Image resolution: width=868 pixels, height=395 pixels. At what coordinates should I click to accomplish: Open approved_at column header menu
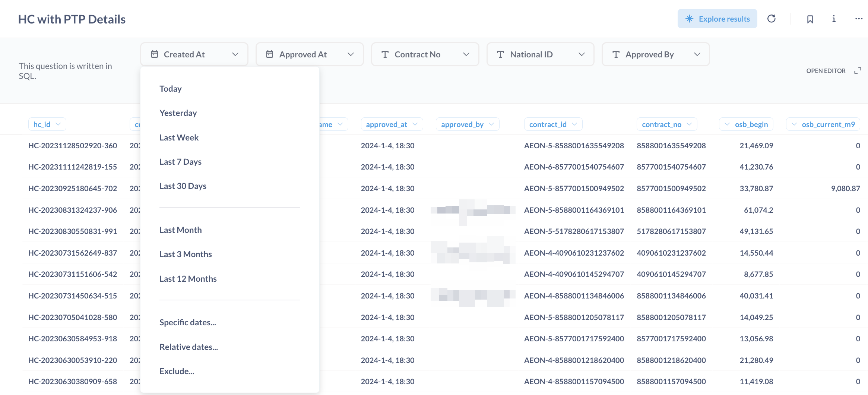(392, 124)
